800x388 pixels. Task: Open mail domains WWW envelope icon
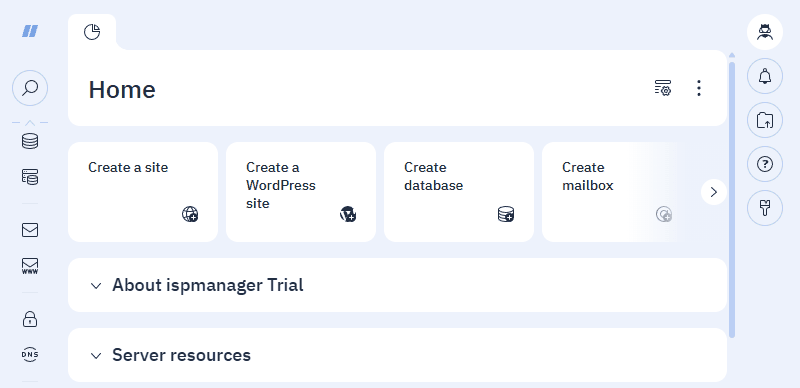tap(30, 266)
